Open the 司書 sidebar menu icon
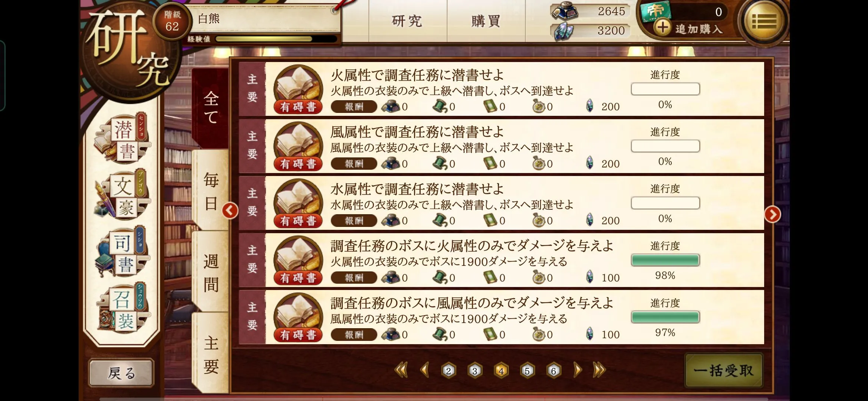Screen dimensions: 868x401 point(122,252)
